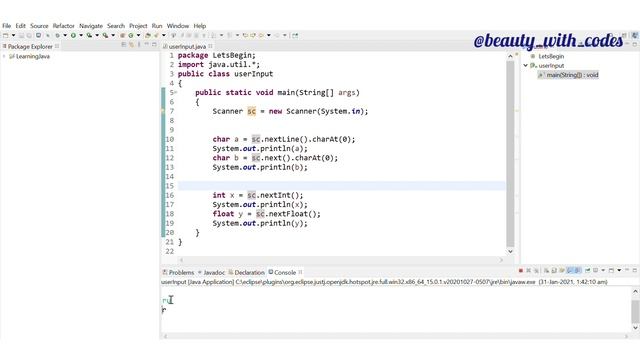The height and width of the screenshot is (360, 640).
Task: Click the green Run button in toolbar
Action: [73, 36]
